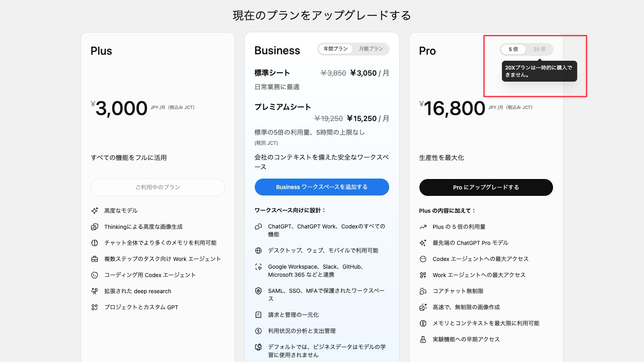Click the 生産性を最大化 tagline
644x362 pixels.
(x=442, y=158)
